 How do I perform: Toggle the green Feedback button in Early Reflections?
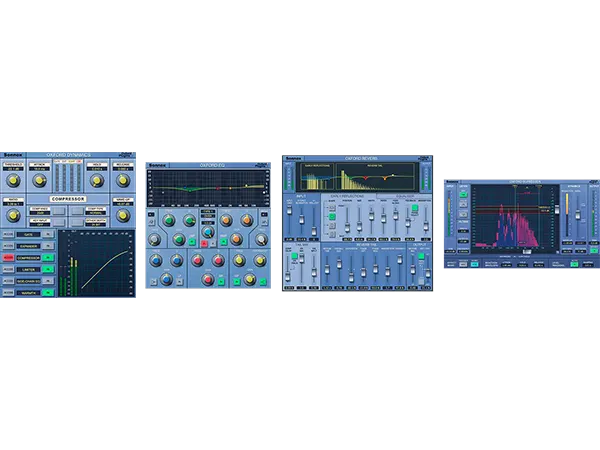click(x=414, y=208)
